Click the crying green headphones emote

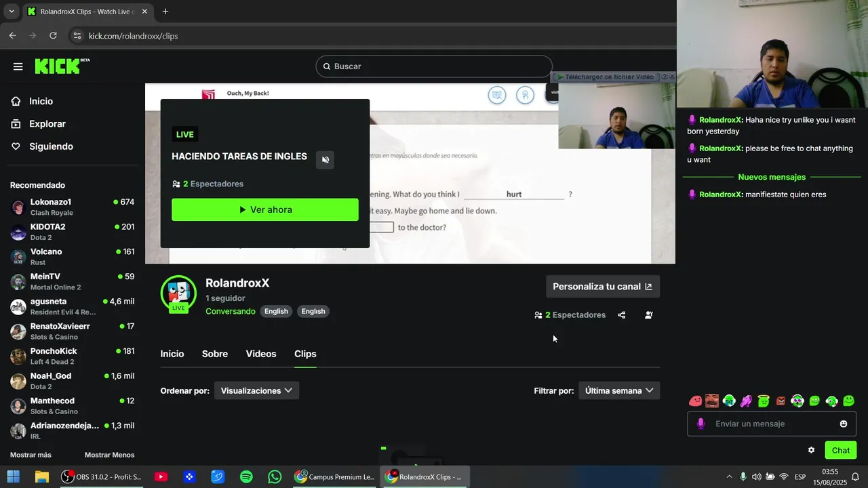pos(729,401)
